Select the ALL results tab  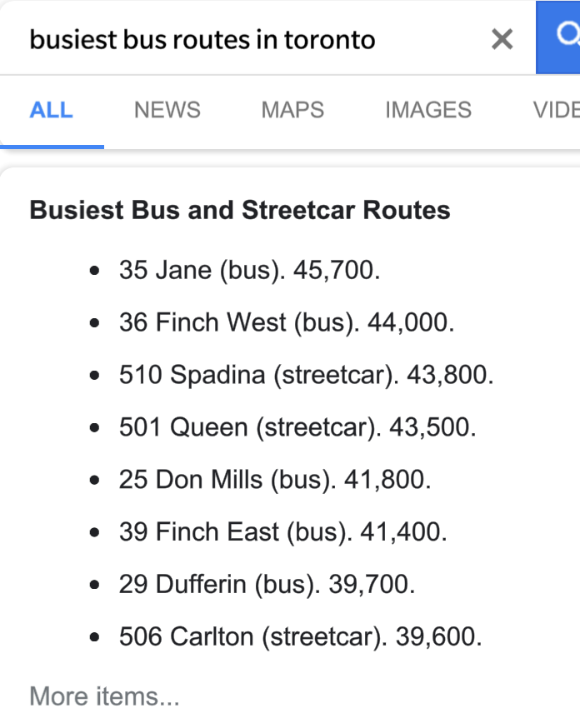pos(51,110)
